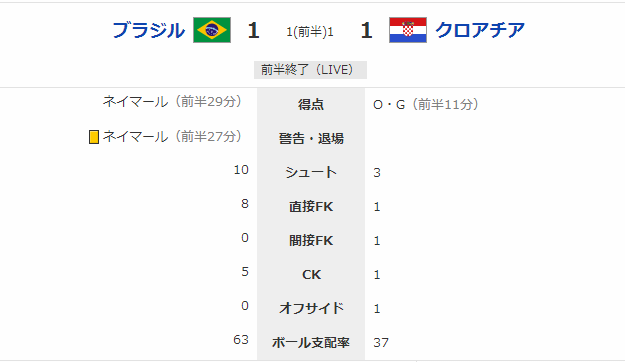
Task: Select the 直接FK row header
Action: click(x=311, y=207)
